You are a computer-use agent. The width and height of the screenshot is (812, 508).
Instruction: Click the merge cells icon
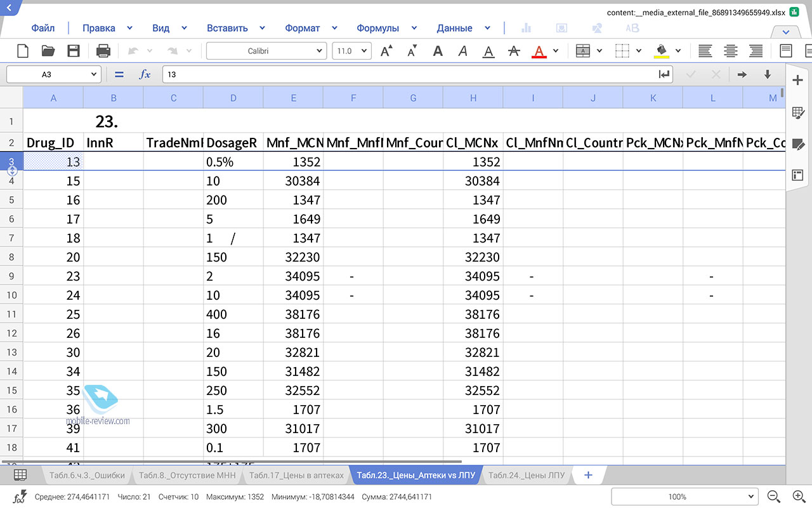pyautogui.click(x=582, y=51)
